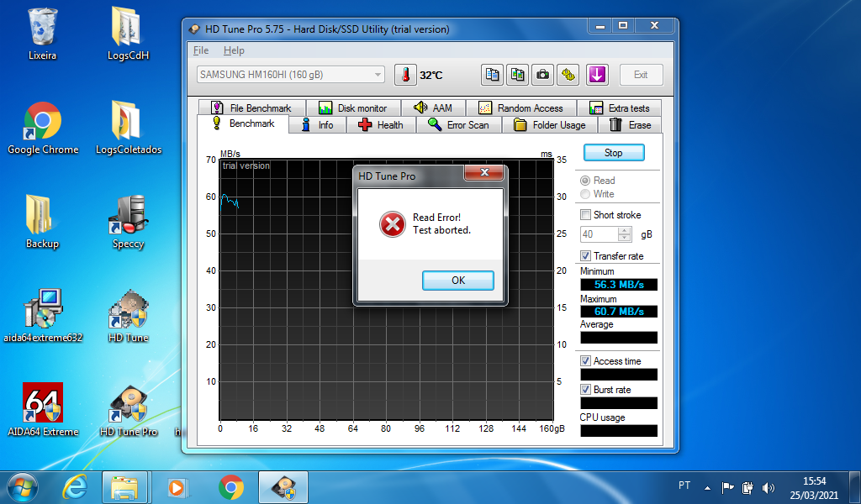861x504 pixels.
Task: Launch Google Chrome desktop shortcut
Action: [x=43, y=129]
